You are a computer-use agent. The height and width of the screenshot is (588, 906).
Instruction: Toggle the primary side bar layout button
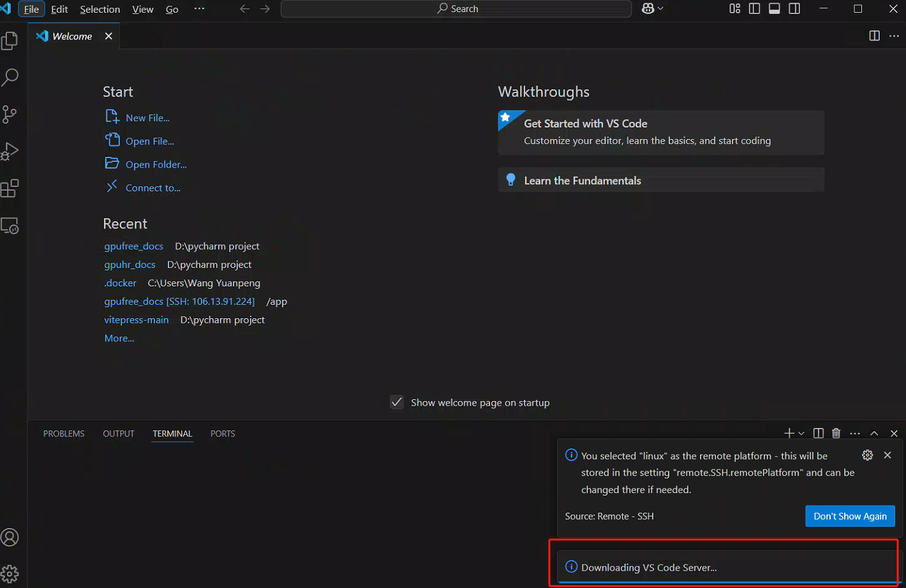click(x=754, y=9)
